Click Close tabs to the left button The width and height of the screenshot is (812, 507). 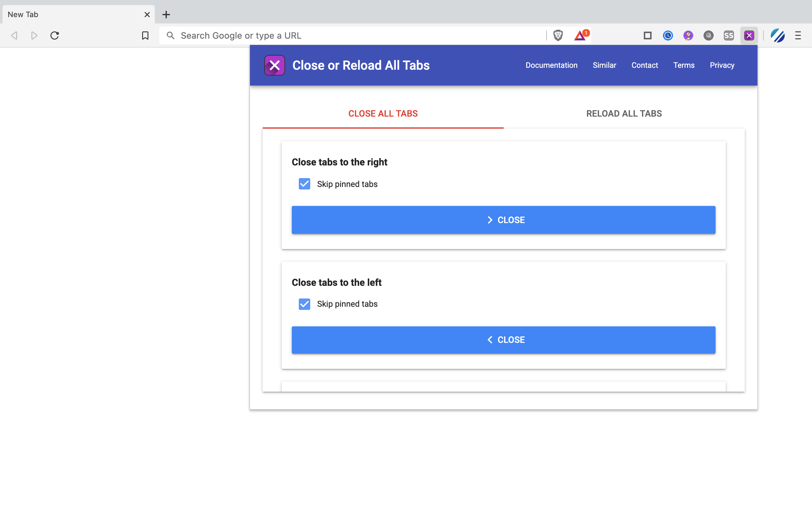pos(503,339)
